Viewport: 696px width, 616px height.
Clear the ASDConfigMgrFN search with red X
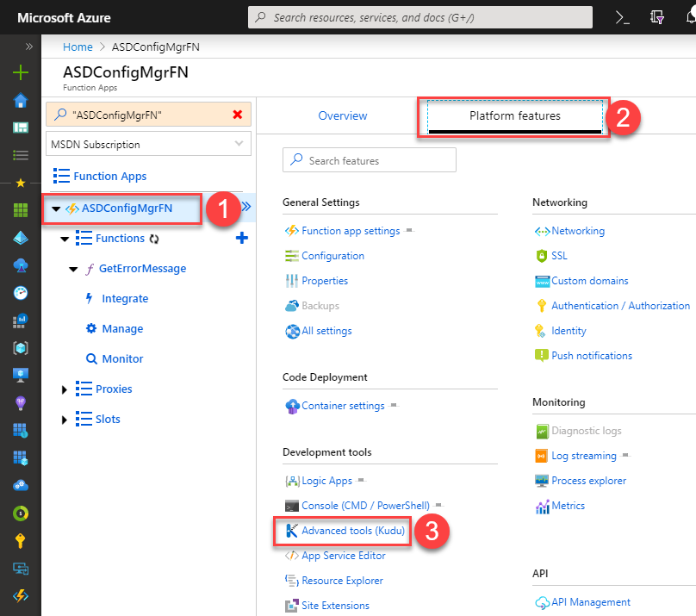238,115
